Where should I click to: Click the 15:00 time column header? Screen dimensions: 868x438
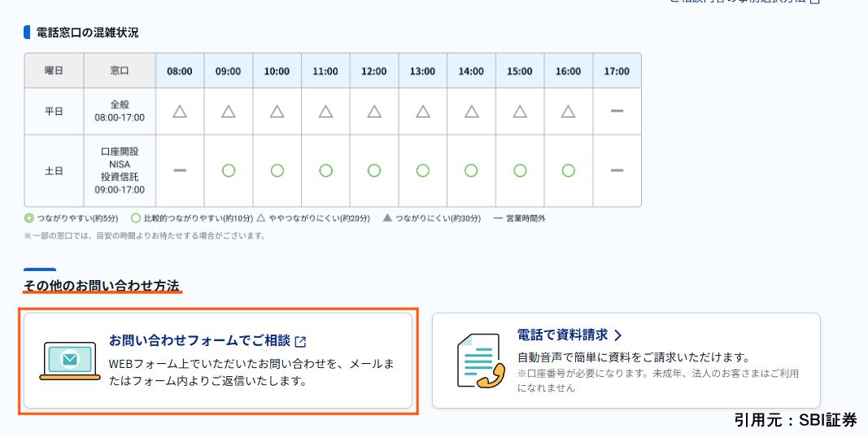(x=519, y=71)
